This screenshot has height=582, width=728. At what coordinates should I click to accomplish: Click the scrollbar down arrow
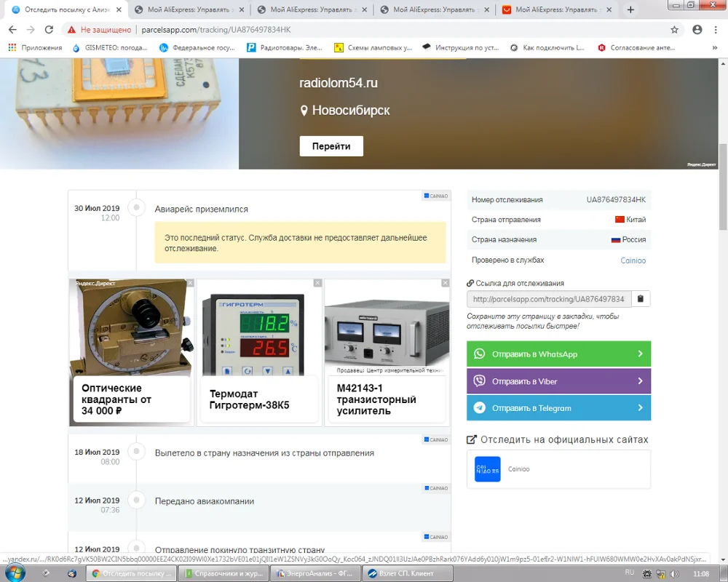[723, 559]
